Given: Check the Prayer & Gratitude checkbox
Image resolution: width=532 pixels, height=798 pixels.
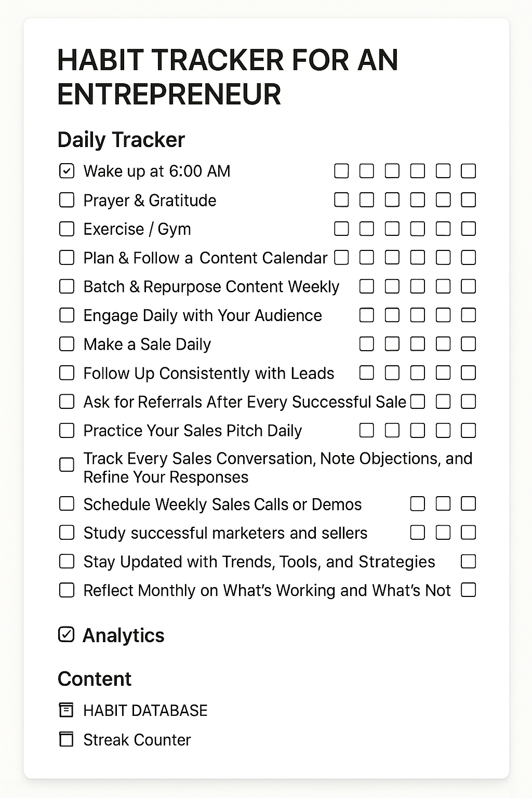Looking at the screenshot, I should click(66, 200).
